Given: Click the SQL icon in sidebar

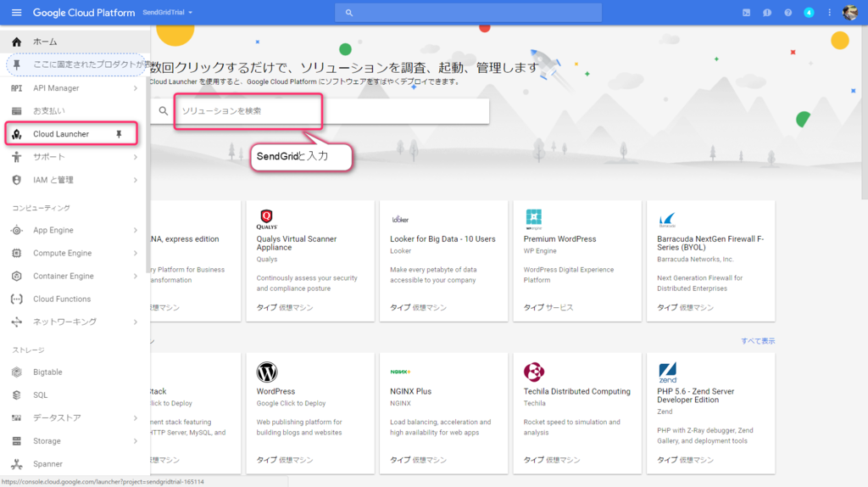Looking at the screenshot, I should pyautogui.click(x=17, y=395).
